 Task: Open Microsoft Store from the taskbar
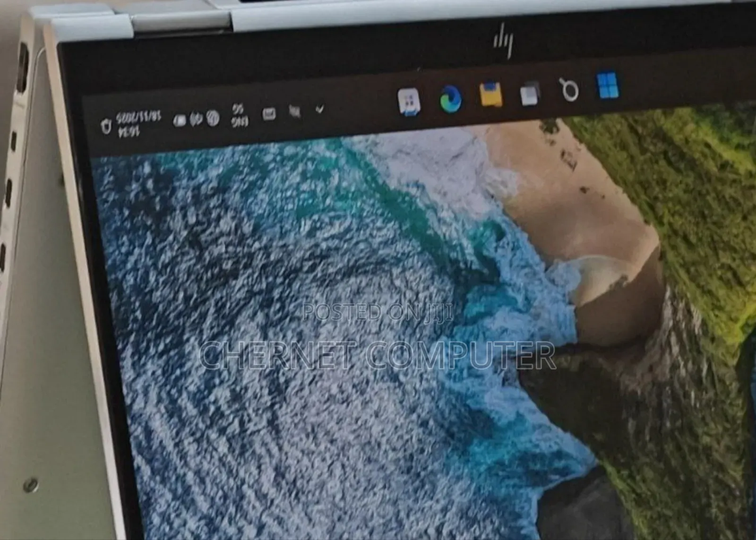409,101
